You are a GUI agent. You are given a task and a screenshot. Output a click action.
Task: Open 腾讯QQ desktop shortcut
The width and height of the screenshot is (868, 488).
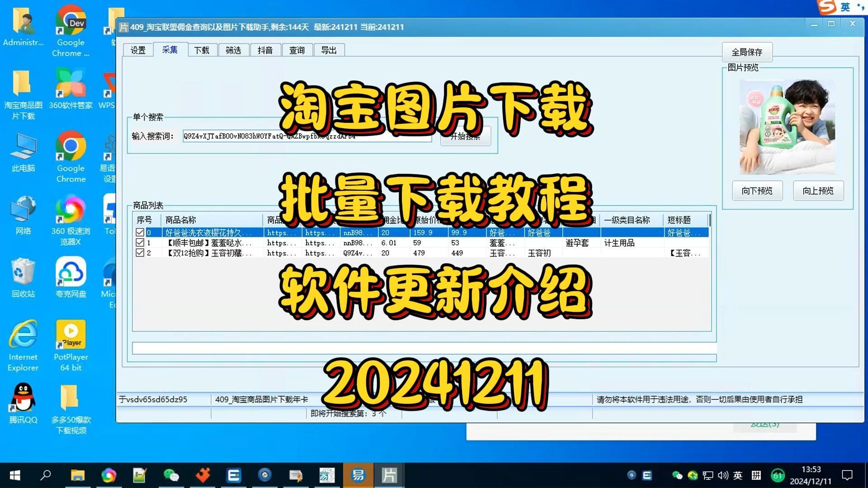(x=23, y=404)
